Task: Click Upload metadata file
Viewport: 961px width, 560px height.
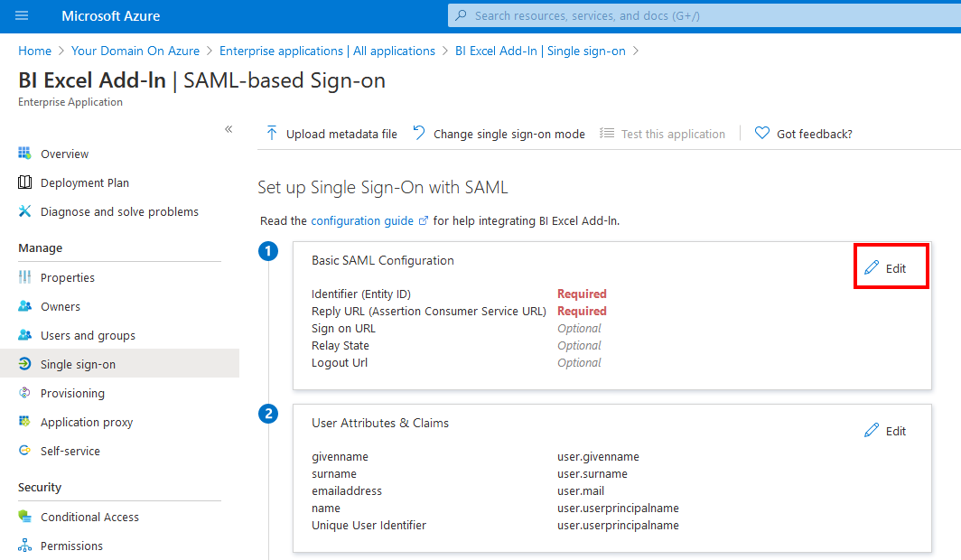Action: tap(331, 134)
